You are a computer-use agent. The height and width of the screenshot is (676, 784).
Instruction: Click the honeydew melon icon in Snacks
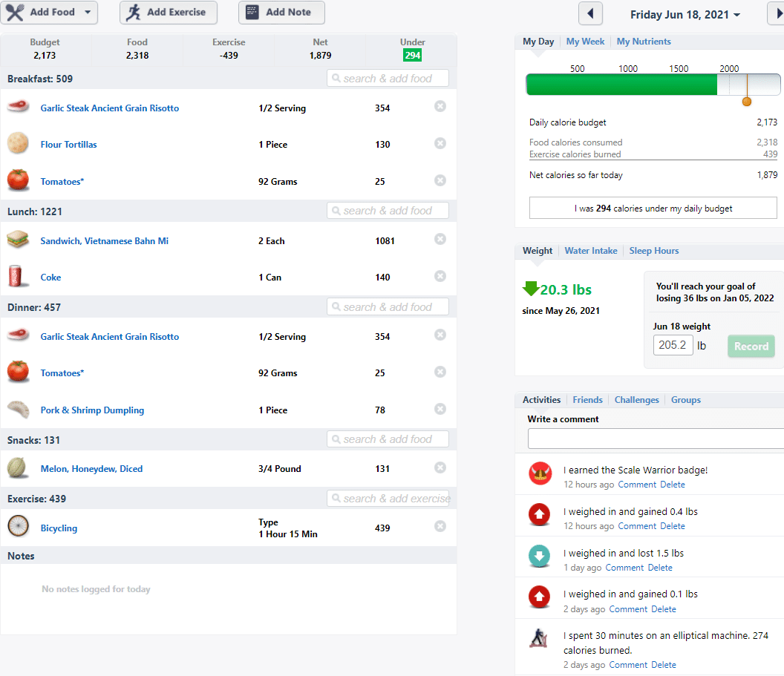pos(18,468)
